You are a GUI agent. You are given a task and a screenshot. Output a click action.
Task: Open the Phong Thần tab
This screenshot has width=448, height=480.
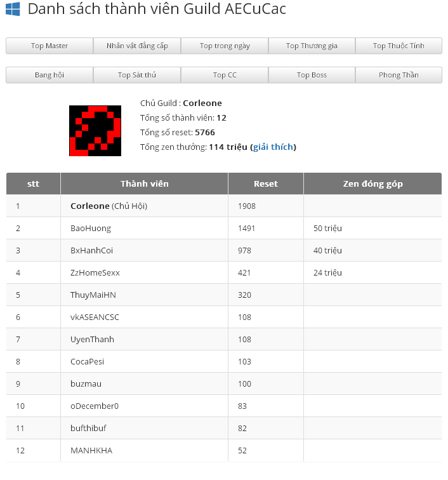tap(399, 75)
